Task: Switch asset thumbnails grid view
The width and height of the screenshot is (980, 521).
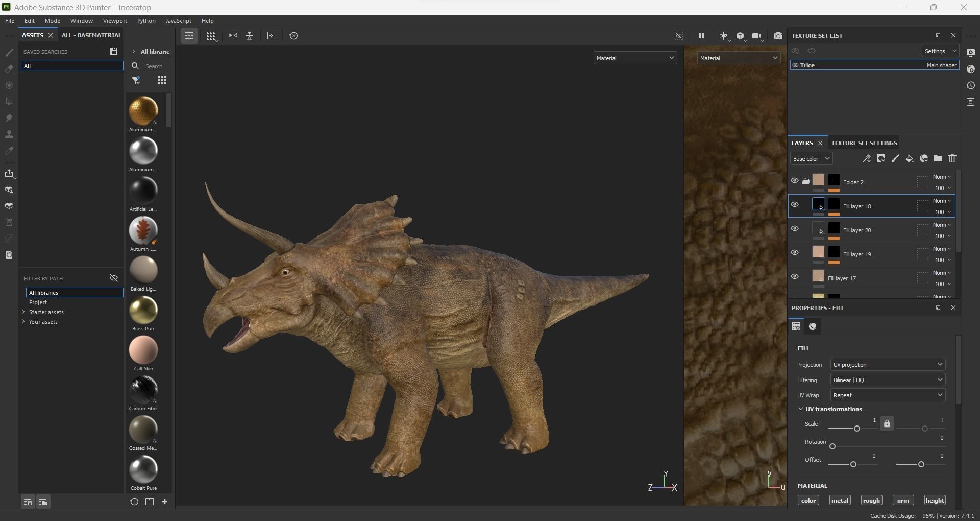Action: pyautogui.click(x=162, y=80)
